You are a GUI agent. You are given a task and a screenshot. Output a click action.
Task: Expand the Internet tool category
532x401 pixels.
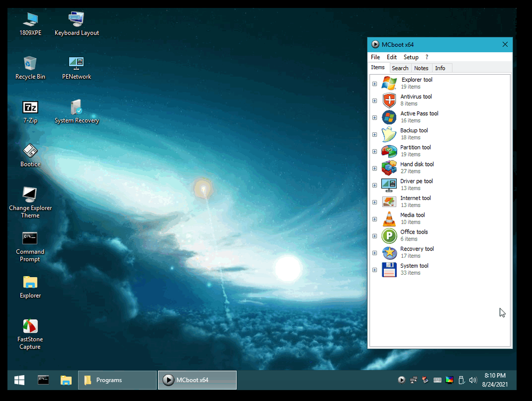tap(375, 203)
